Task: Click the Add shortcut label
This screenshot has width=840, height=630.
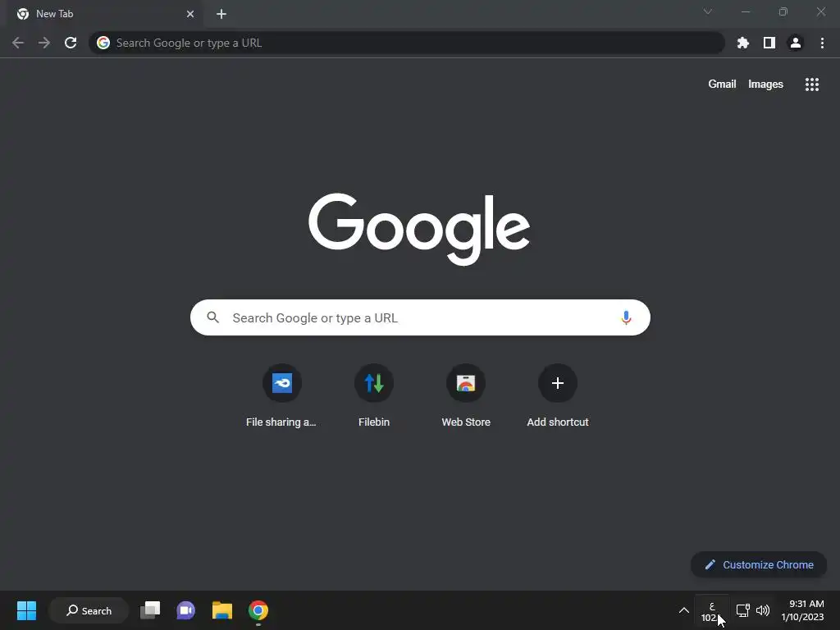Action: pyautogui.click(x=558, y=422)
